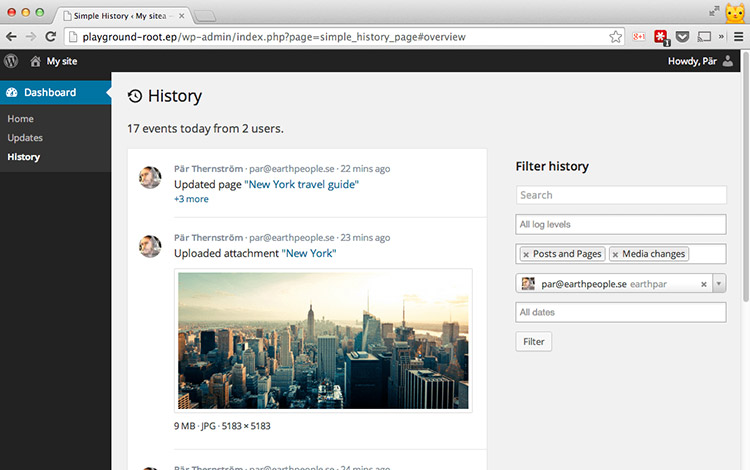Open the red asterisk extension icon

coord(662,37)
